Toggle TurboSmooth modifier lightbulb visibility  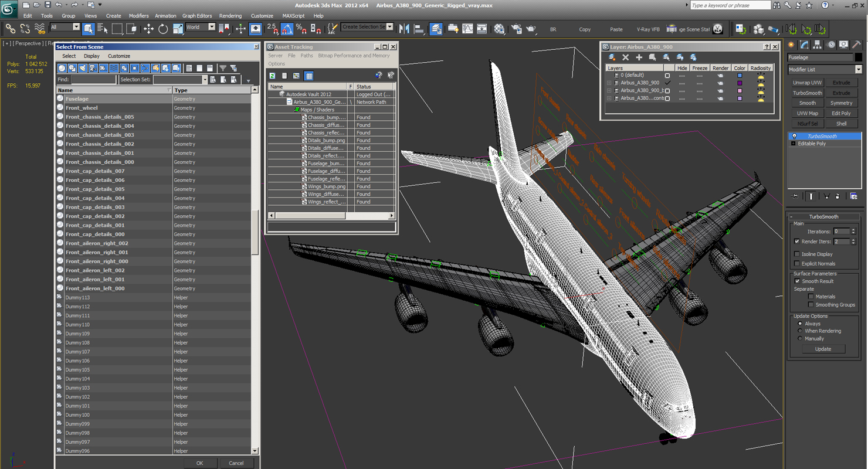(x=794, y=136)
